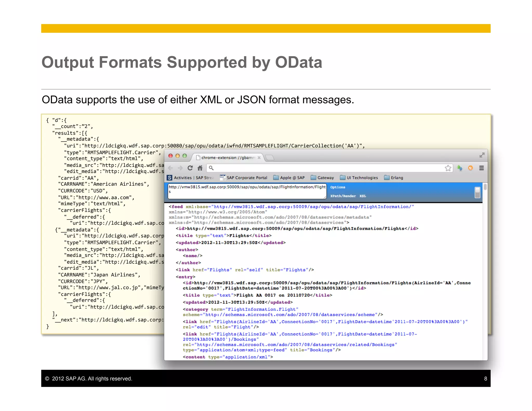Bookmark page with the star icon

[448, 168]
